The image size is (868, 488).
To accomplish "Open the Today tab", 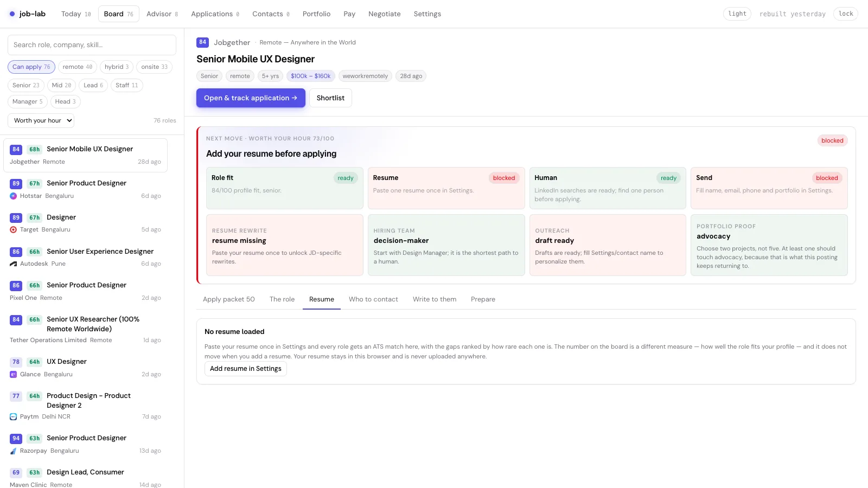I will tap(76, 14).
